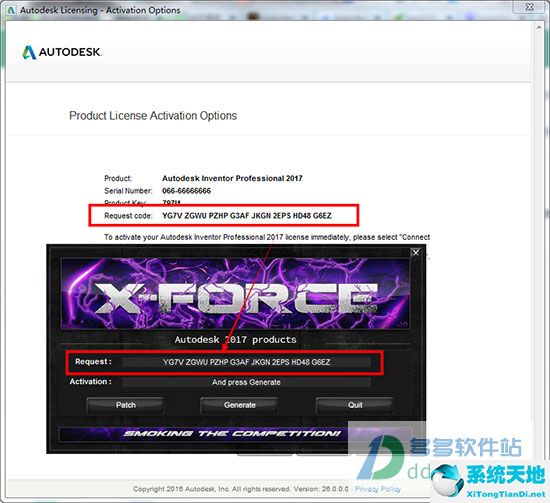Click into the Activation field in X-Force
Screen dimensions: 550x503
point(246,382)
